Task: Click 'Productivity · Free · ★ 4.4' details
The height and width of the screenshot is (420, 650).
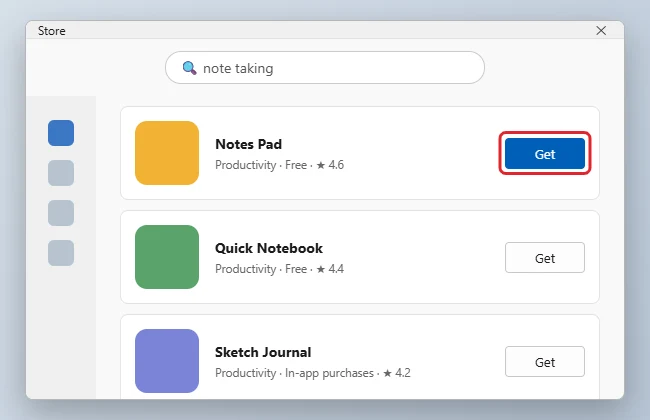Action: pyautogui.click(x=279, y=269)
